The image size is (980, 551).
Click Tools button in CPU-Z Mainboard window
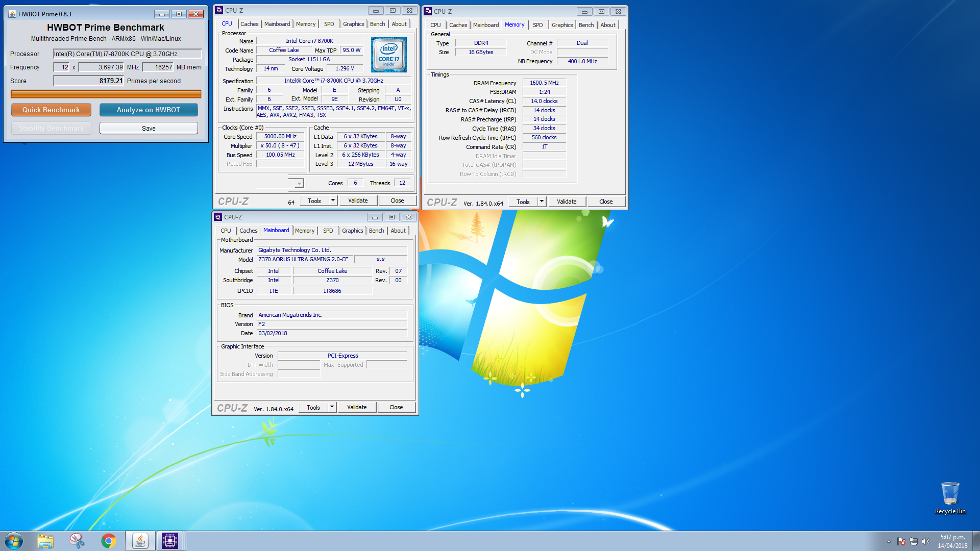[x=313, y=407]
